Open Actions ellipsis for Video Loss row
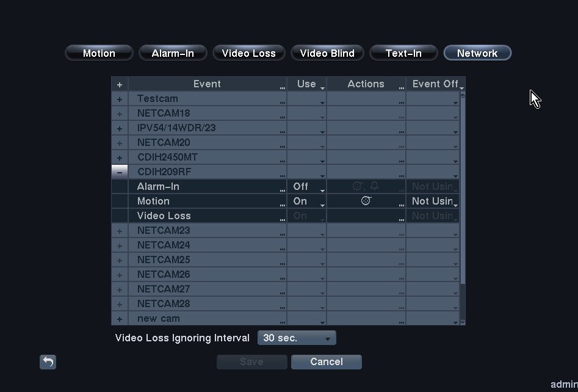 pos(402,220)
